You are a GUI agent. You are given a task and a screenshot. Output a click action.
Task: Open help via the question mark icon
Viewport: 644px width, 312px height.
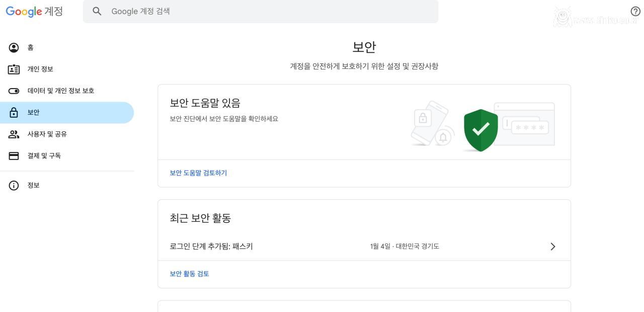click(x=635, y=12)
